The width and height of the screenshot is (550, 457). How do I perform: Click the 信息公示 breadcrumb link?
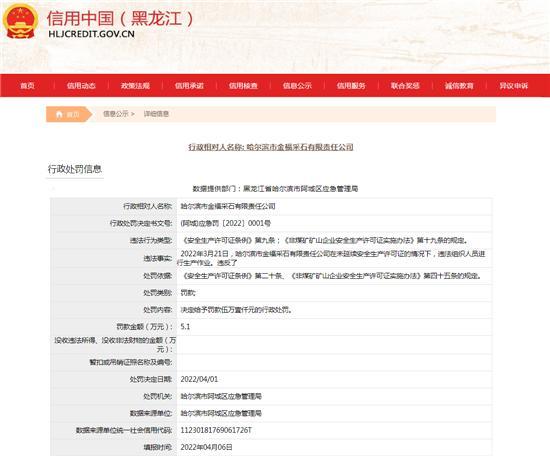pyautogui.click(x=116, y=114)
